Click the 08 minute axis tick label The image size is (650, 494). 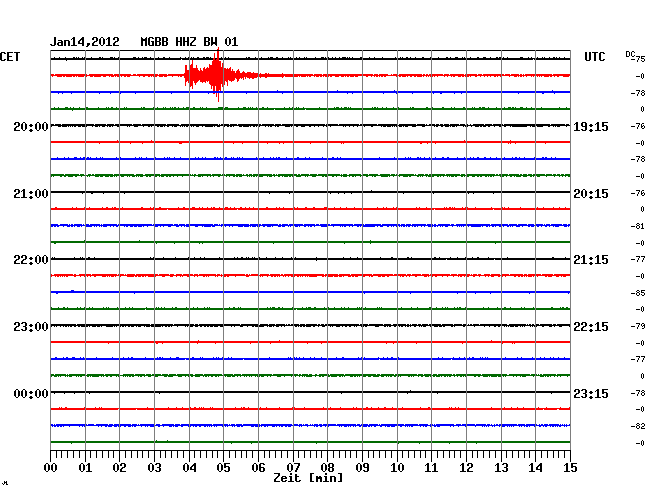click(327, 467)
